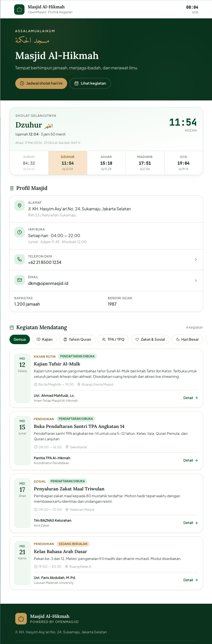Filter activities by Kajian chip
This screenshot has height=644, width=212.
tap(45, 339)
